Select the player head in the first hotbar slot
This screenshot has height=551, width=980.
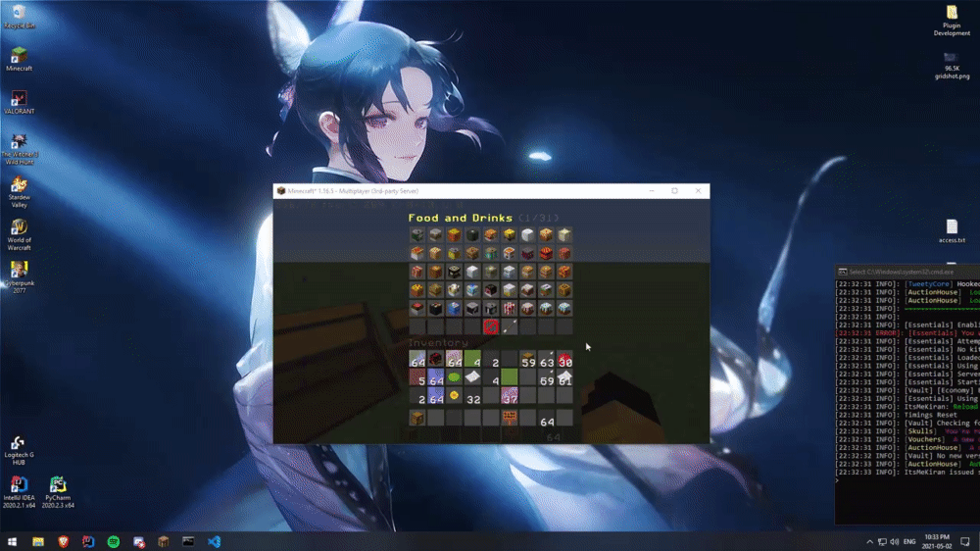[416, 418]
